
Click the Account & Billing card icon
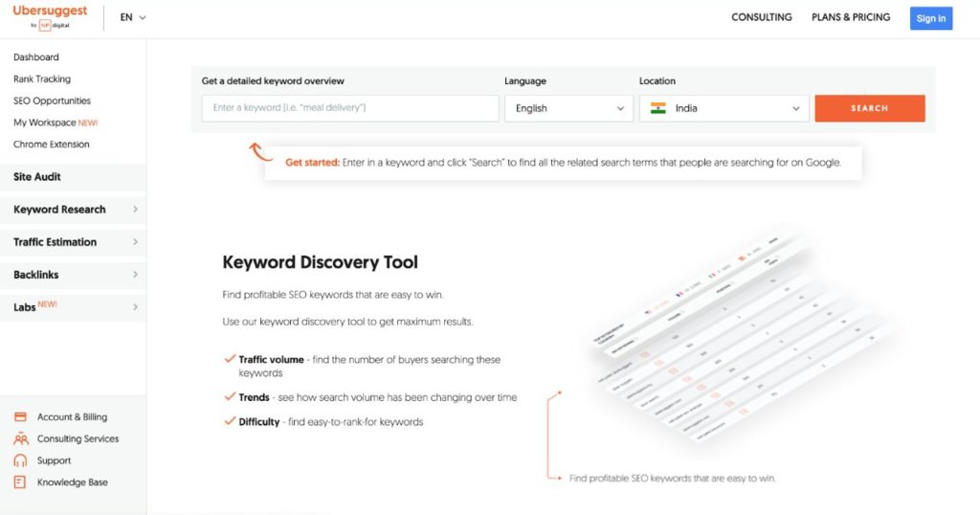point(20,417)
